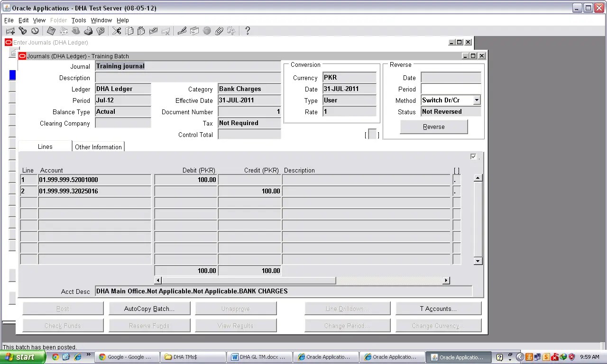Open the Method dropdown showing Switch Dr/Cr
Screen dimensions: 607x364
(477, 100)
